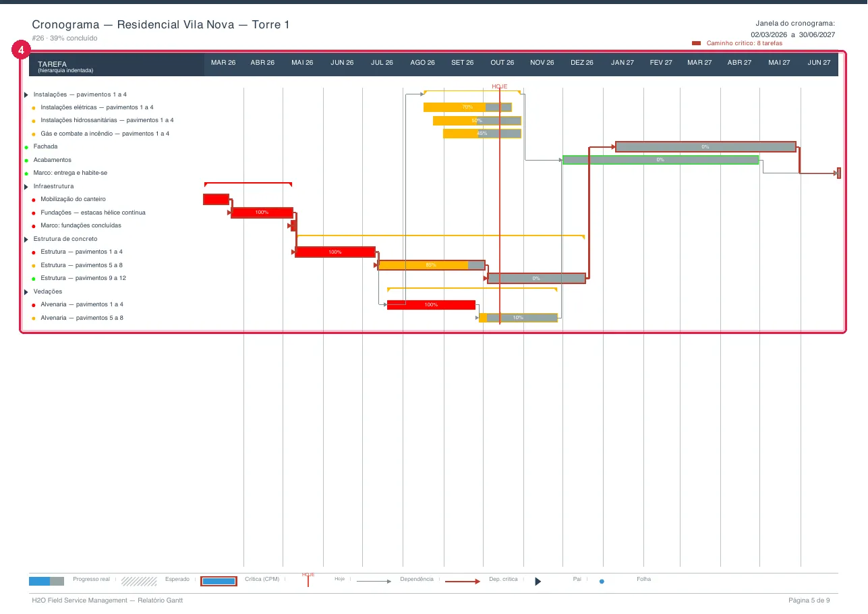Click the blue Folha dot in the legend
Image resolution: width=868 pixels, height=614 pixels.
602,581
